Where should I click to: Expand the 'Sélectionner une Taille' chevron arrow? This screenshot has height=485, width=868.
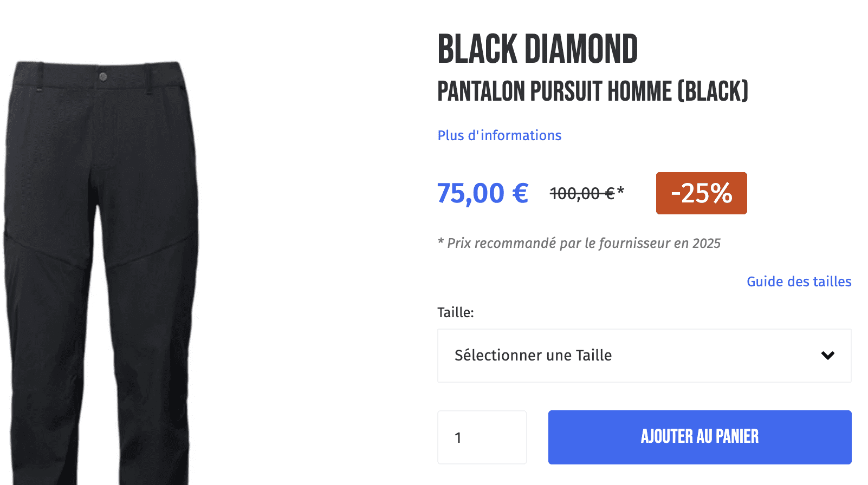click(826, 356)
